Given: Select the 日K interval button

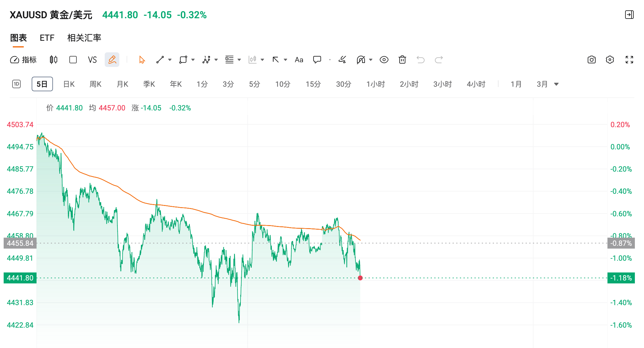Looking at the screenshot, I should point(68,84).
